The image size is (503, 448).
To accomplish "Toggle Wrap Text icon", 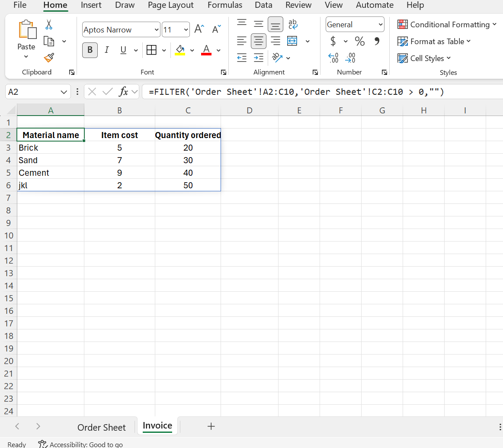I will click(x=292, y=24).
